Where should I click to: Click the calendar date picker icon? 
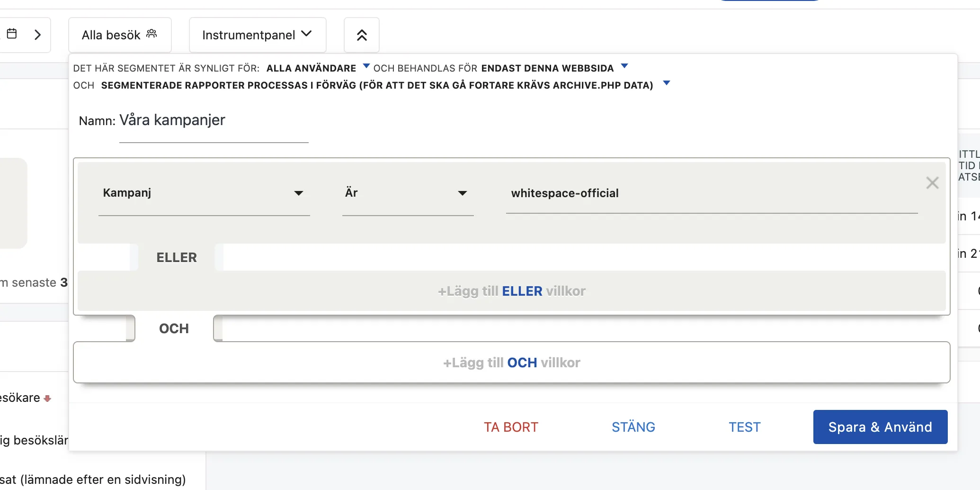pos(12,34)
